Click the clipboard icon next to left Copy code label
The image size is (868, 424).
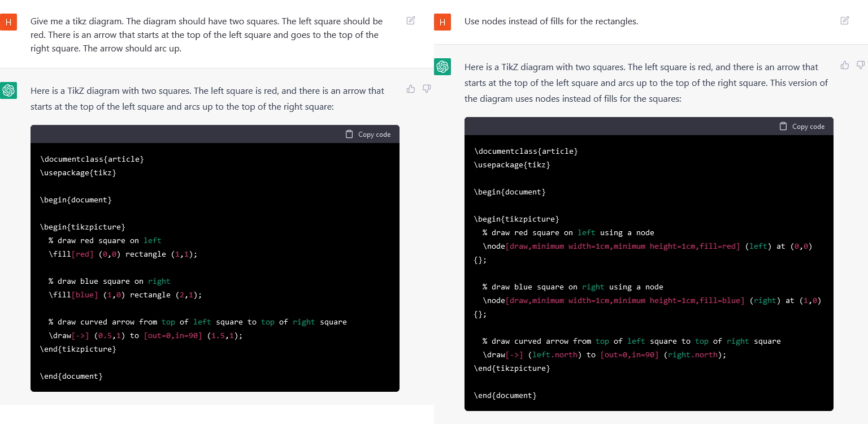click(348, 134)
